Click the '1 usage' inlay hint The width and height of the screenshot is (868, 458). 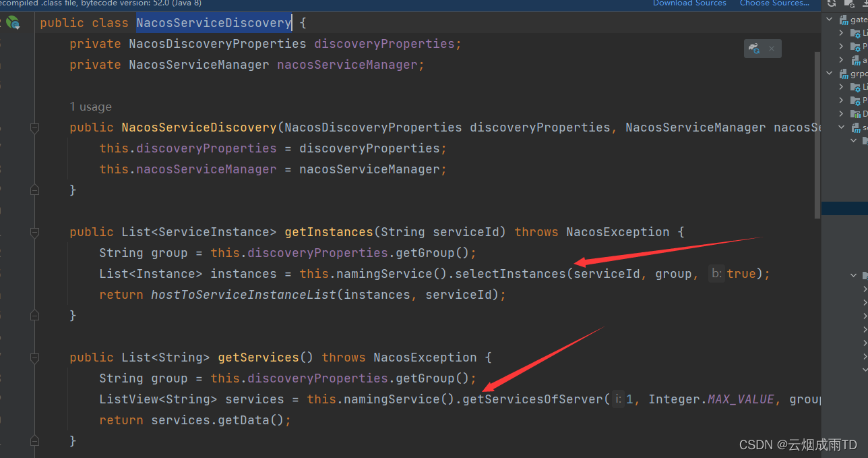(90, 107)
